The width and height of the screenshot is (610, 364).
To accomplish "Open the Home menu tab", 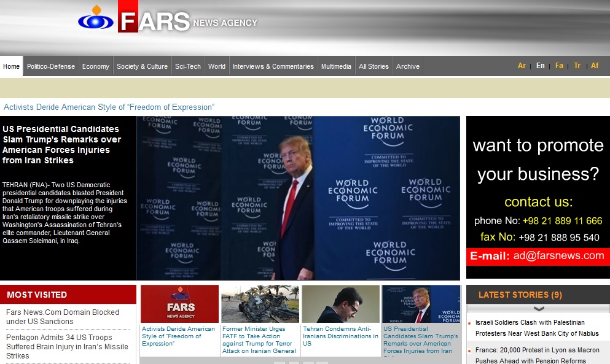I will pyautogui.click(x=11, y=66).
